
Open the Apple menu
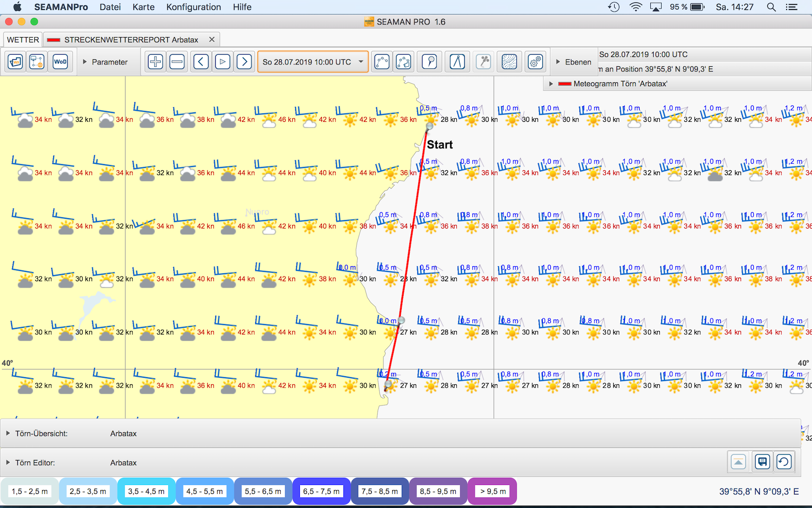point(17,7)
